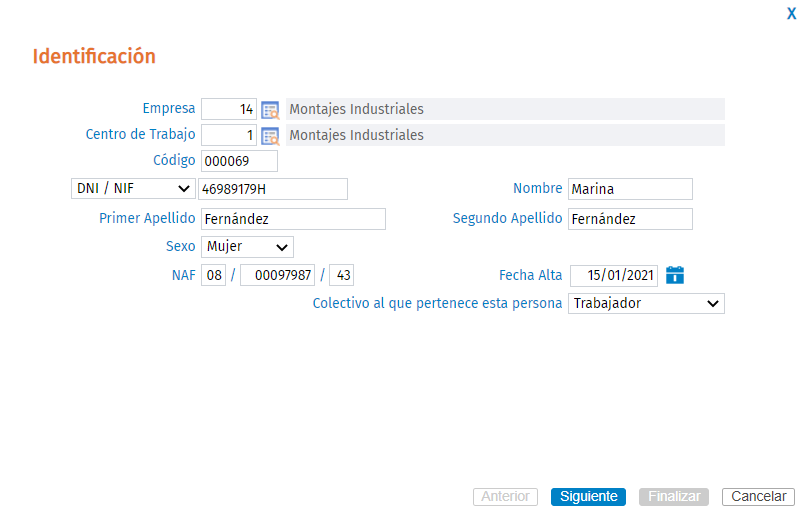Viewport: 802px width, 514px height.
Task: Click the Identificación heading
Action: coord(94,56)
